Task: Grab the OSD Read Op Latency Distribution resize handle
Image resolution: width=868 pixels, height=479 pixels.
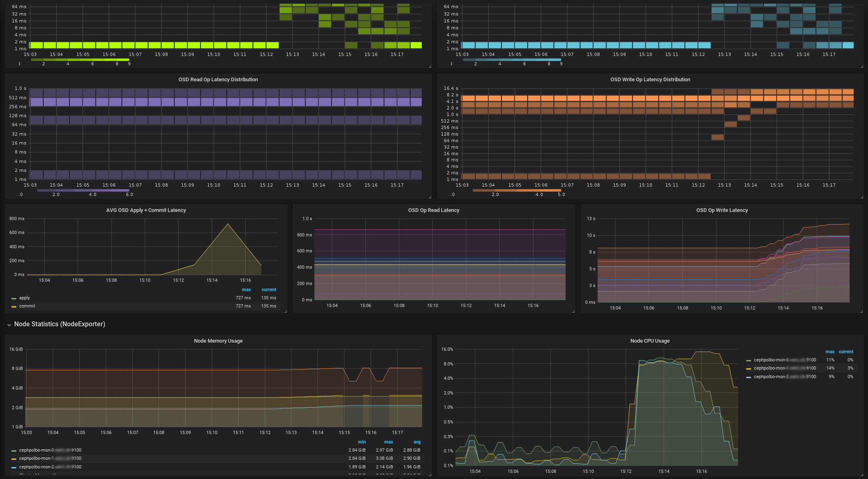Action: [x=430, y=197]
